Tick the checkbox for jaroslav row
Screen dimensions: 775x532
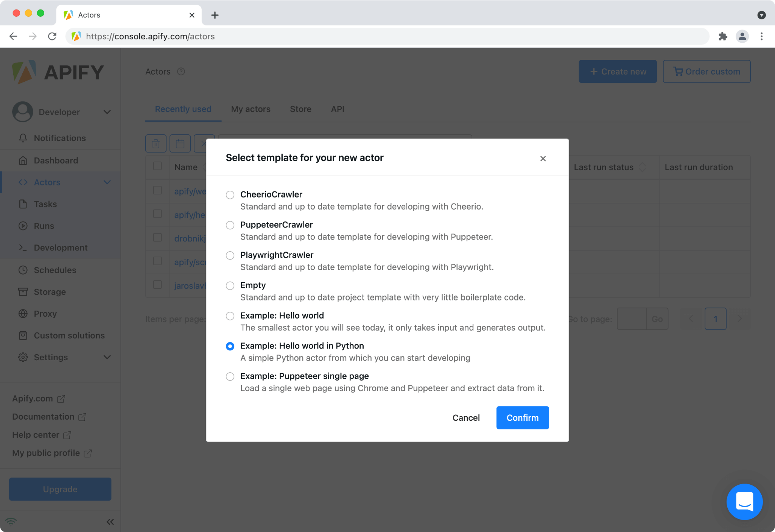(x=157, y=285)
